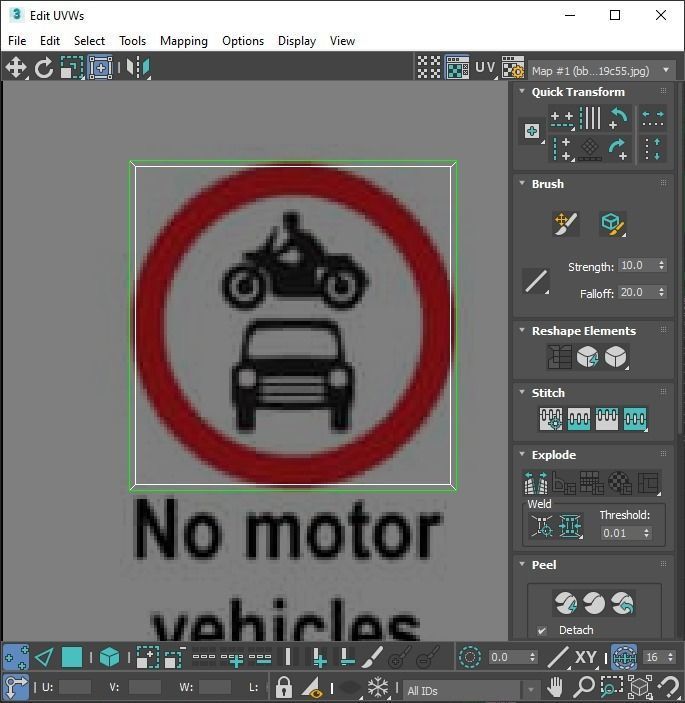Open the brush falloff type flyout
The width and height of the screenshot is (685, 703).
[536, 282]
